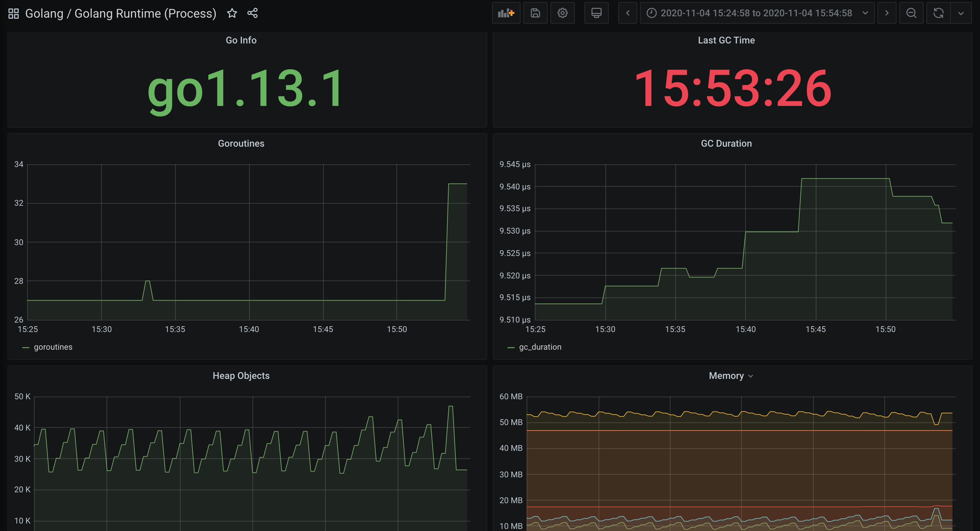Viewport: 980px width, 531px height.
Task: Open the share dashboard dialog
Action: pyautogui.click(x=252, y=13)
